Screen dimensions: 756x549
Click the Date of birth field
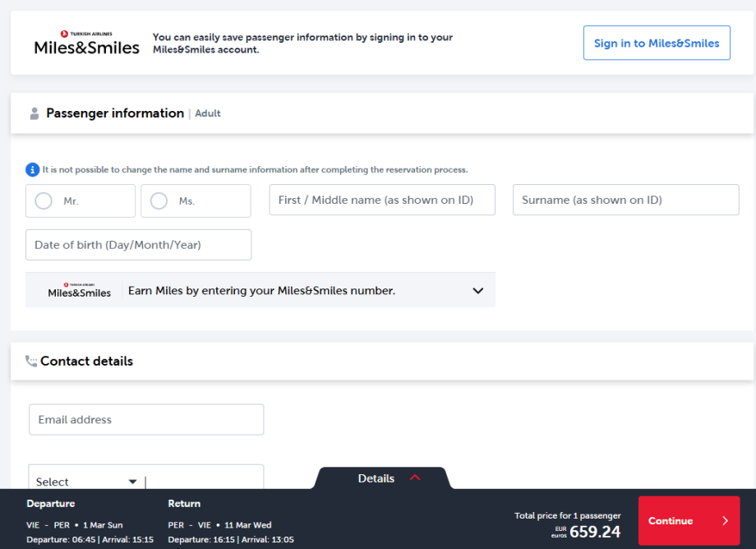click(138, 245)
